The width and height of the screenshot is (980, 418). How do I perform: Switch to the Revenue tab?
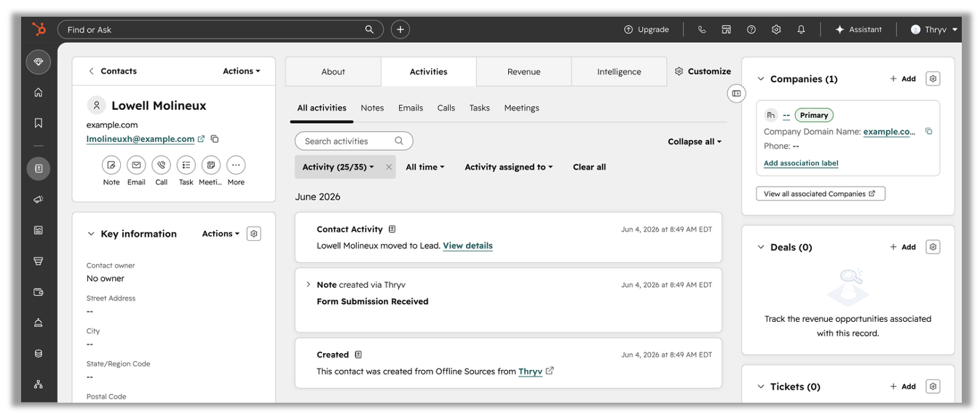(524, 72)
